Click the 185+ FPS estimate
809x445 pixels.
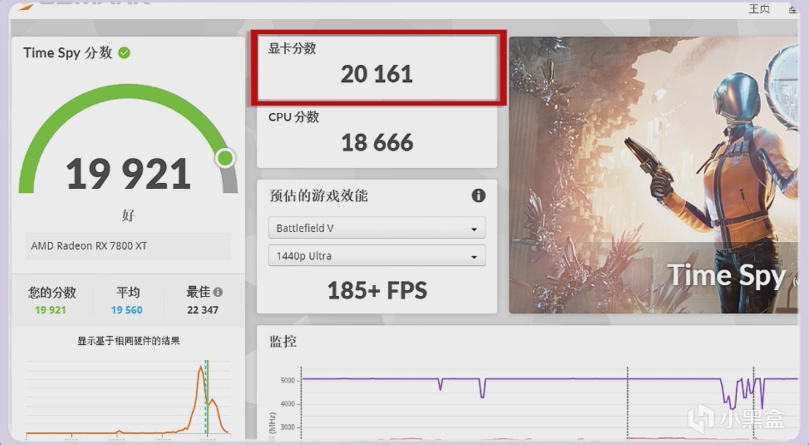pos(377,290)
